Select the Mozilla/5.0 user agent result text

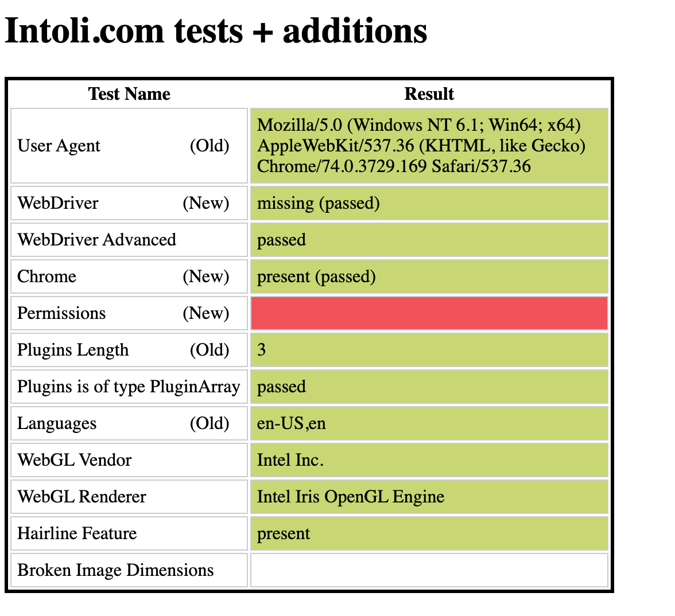(x=421, y=146)
